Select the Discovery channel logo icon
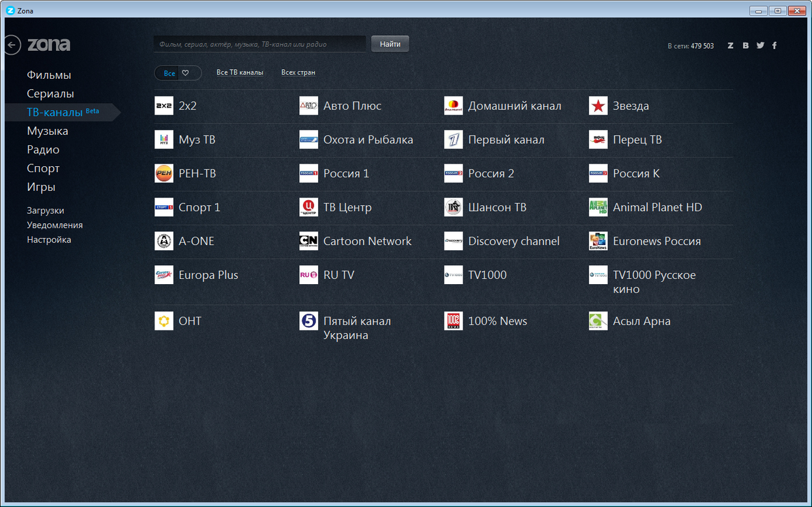 click(453, 241)
